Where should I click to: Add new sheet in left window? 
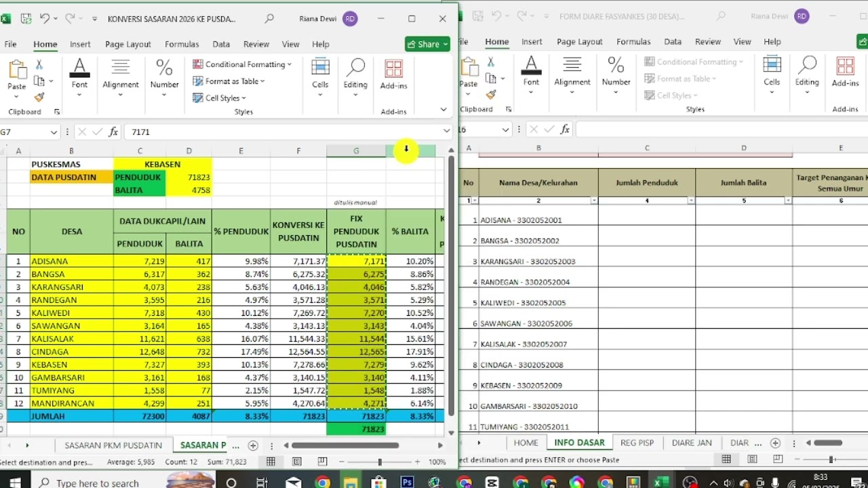[x=253, y=445]
